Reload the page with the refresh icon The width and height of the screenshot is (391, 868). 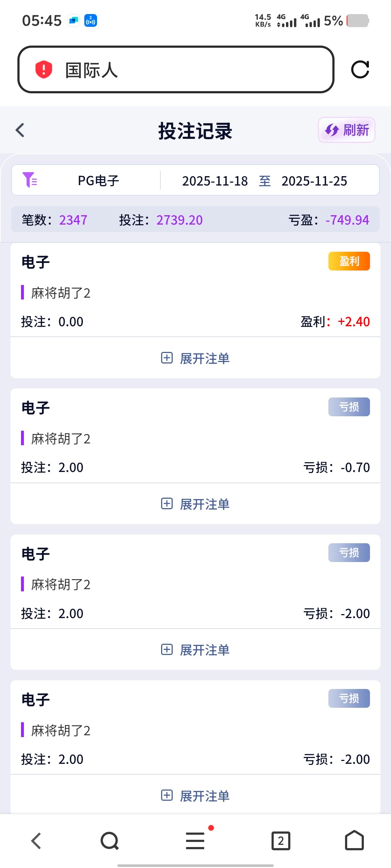[360, 69]
